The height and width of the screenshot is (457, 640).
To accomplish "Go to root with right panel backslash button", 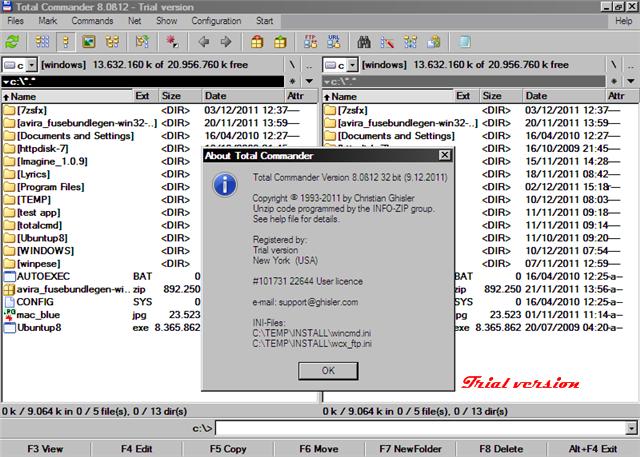I will 613,65.
